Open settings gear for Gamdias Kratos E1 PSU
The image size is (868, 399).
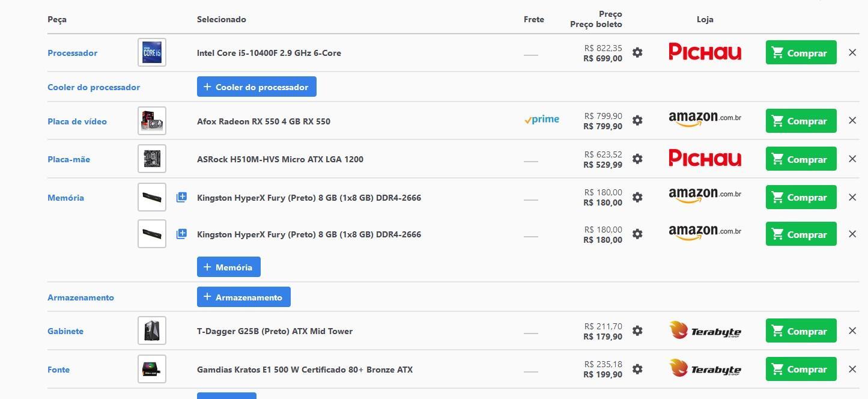coord(637,370)
